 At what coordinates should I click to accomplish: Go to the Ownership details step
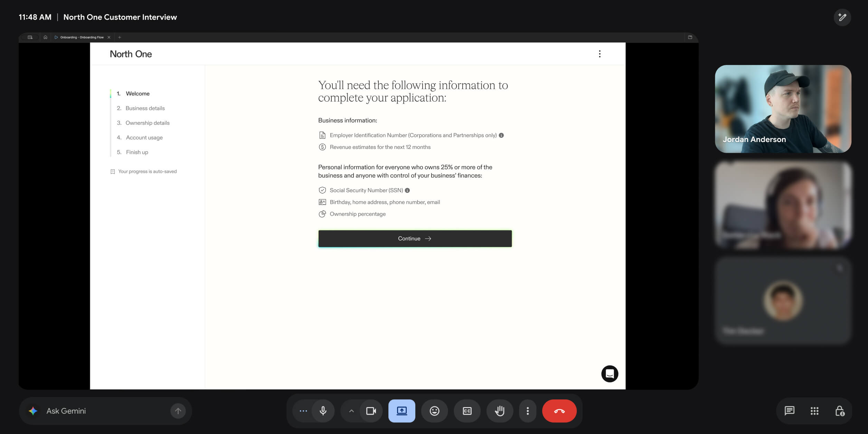click(x=143, y=123)
